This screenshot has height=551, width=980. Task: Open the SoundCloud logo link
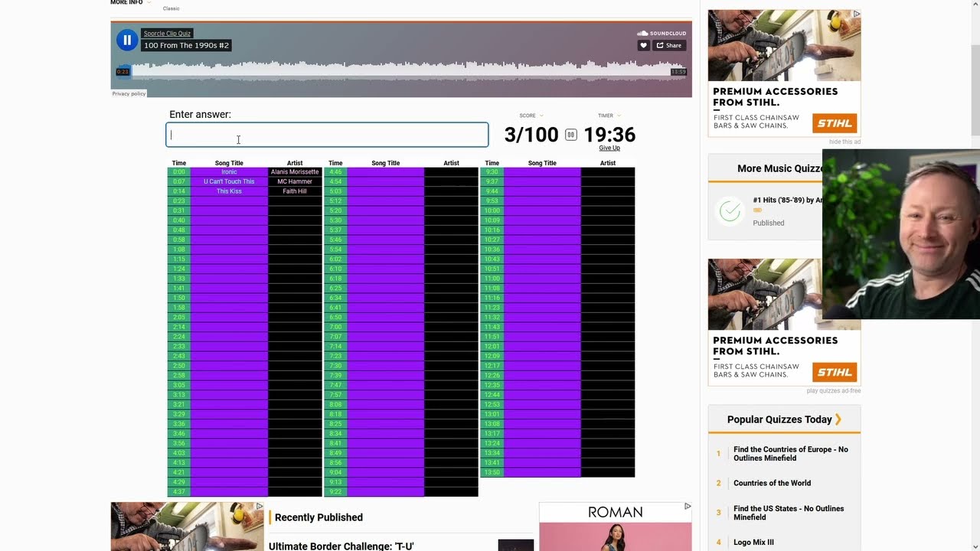click(x=661, y=34)
